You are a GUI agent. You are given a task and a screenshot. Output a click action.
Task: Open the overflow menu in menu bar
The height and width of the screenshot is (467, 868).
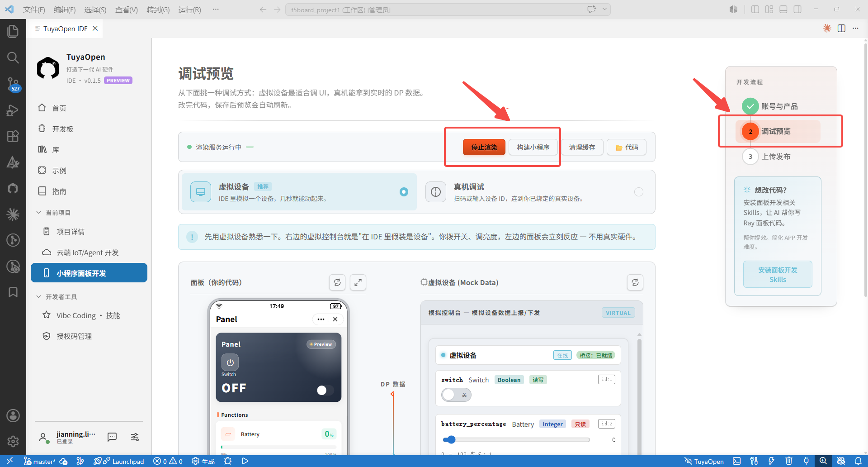[x=216, y=10]
